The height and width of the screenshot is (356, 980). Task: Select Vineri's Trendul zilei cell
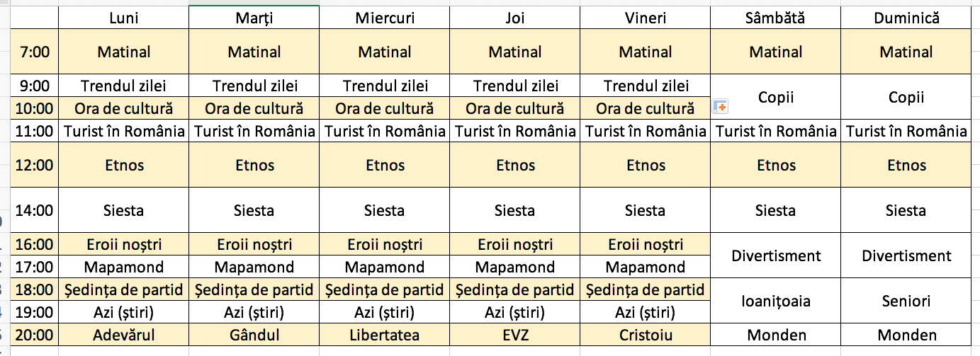[x=645, y=86]
